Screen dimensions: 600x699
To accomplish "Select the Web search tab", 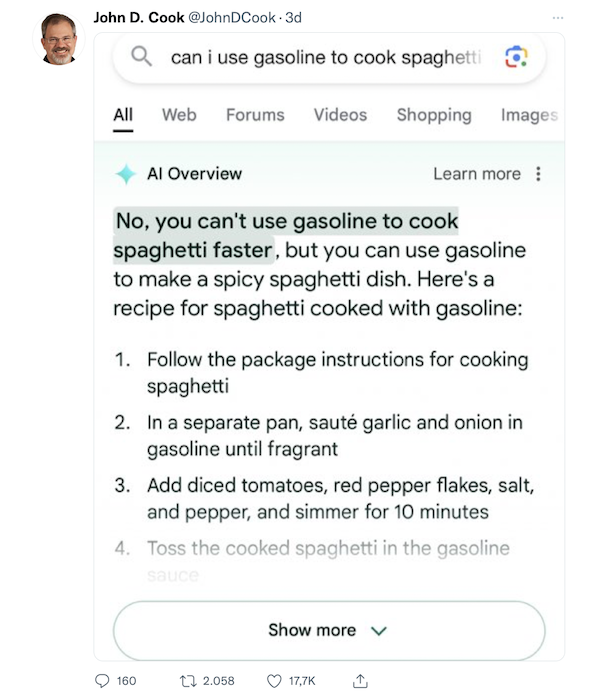I will [179, 115].
